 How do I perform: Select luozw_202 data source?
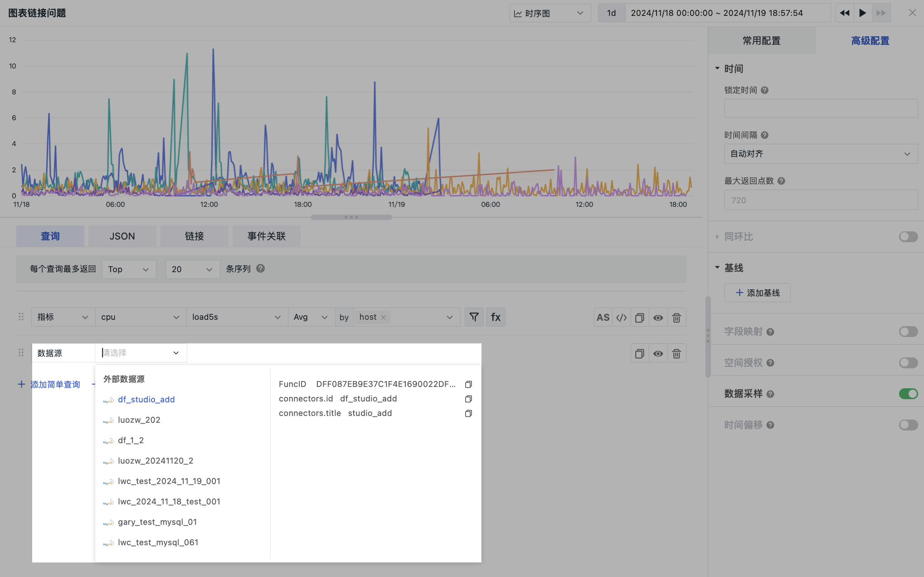[139, 420]
